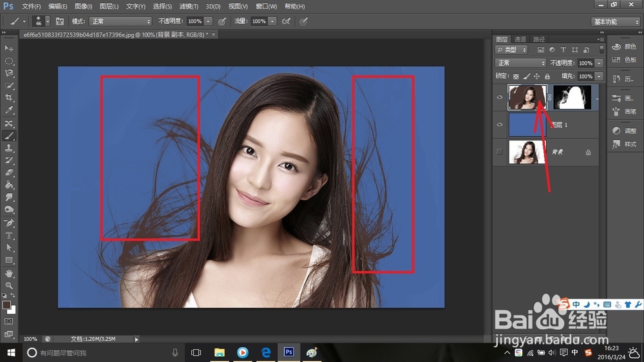This screenshot has height=362, width=644.
Task: Enable tablet pressure for size
Action: tap(303, 21)
